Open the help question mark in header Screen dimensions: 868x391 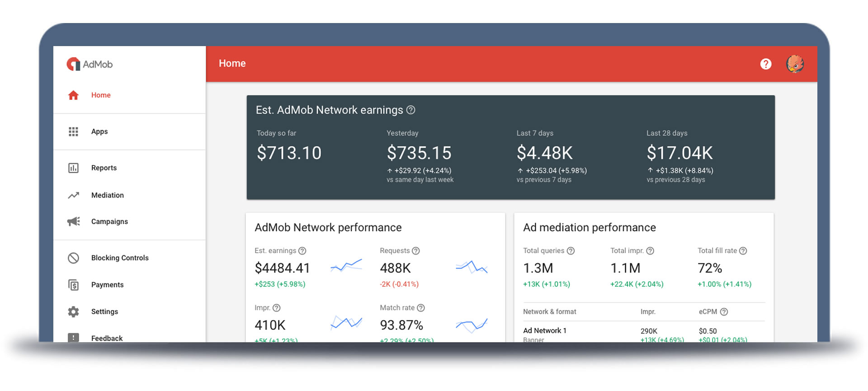765,64
